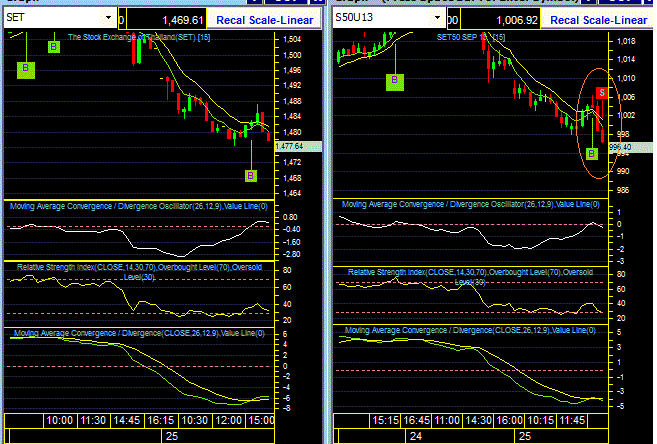This screenshot has width=657, height=444.
Task: Click the 16:00 time label on S50U13 axis
Action: (510, 420)
